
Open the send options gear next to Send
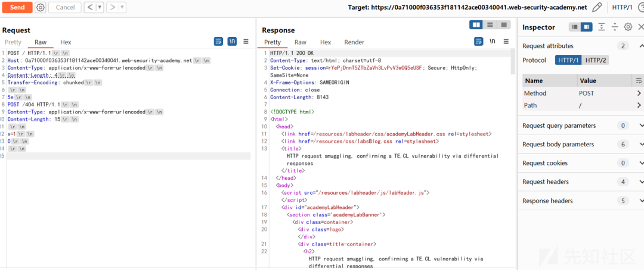coord(41,7)
